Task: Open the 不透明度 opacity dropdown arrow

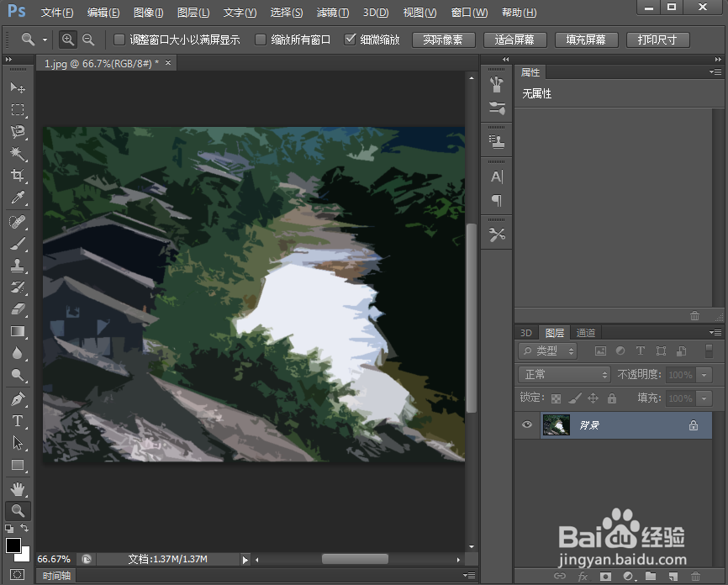Action: tap(704, 375)
